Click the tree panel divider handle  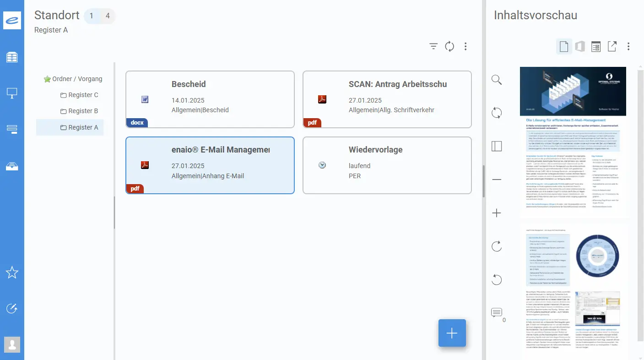pos(114,213)
